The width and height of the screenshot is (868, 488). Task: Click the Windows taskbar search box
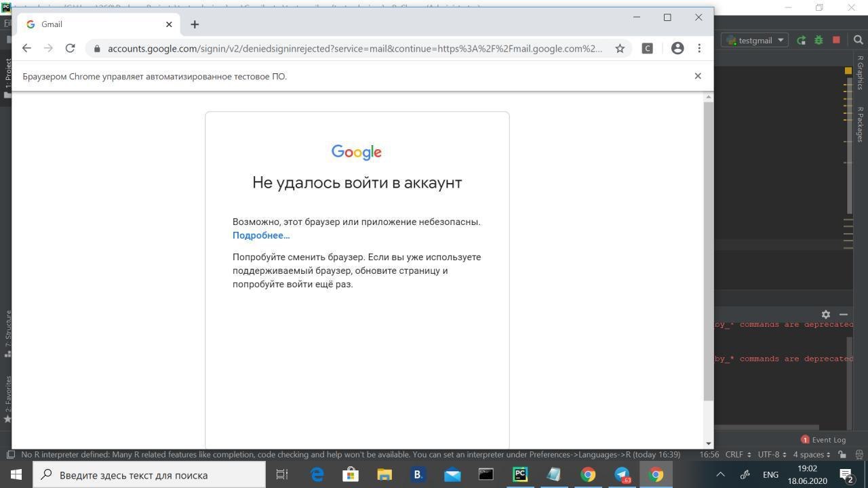point(149,474)
